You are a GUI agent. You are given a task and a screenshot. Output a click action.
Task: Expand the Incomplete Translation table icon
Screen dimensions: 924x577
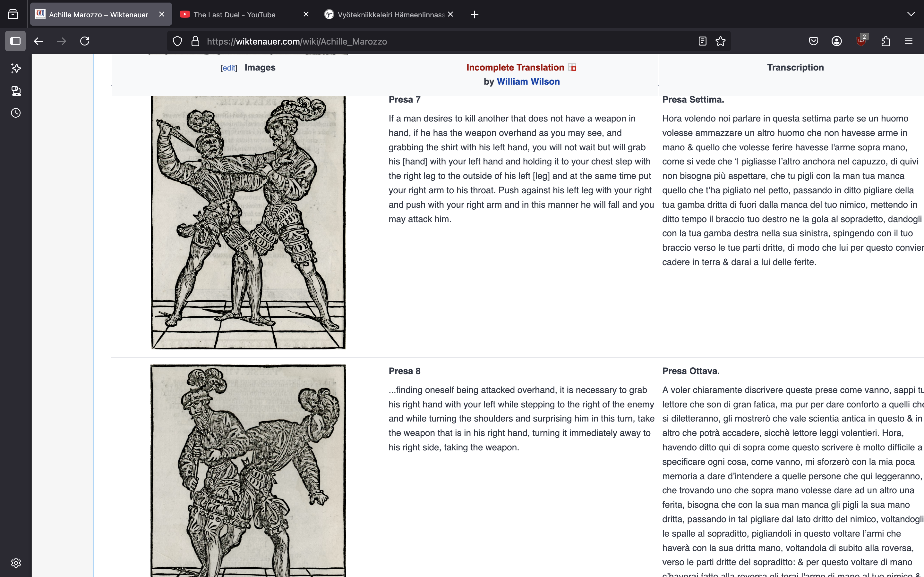[572, 68]
